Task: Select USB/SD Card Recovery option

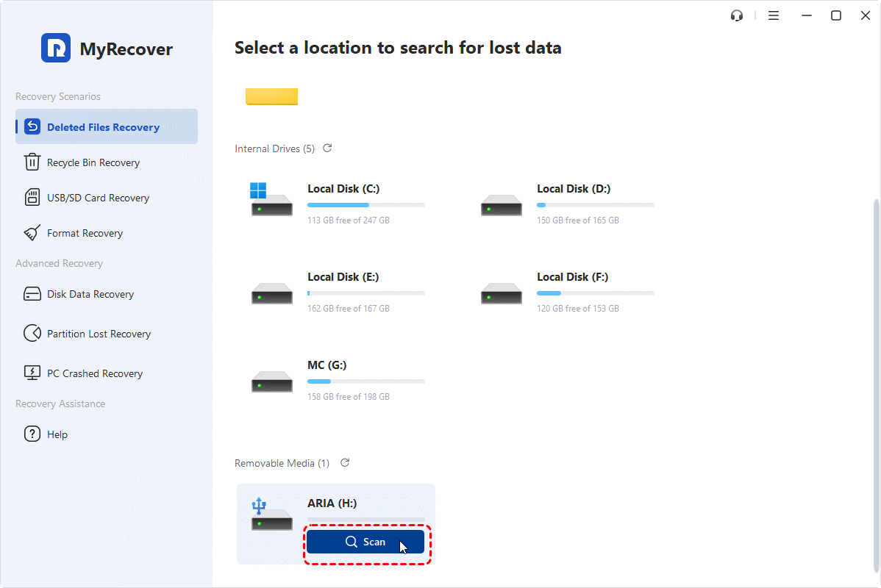Action: point(98,198)
